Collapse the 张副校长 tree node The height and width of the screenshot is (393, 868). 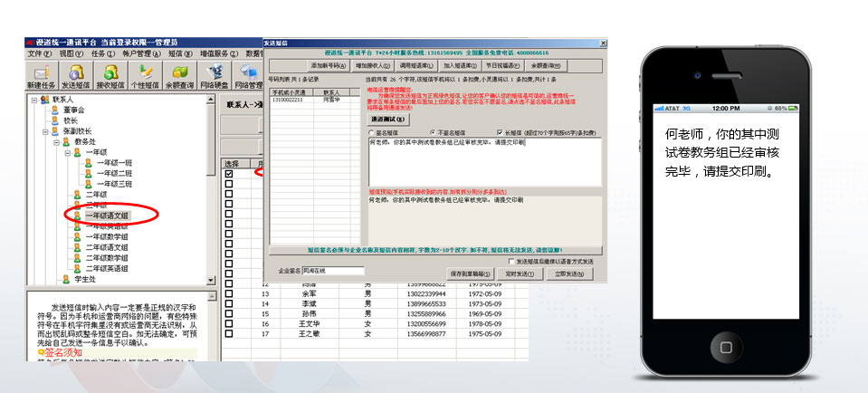(x=45, y=131)
